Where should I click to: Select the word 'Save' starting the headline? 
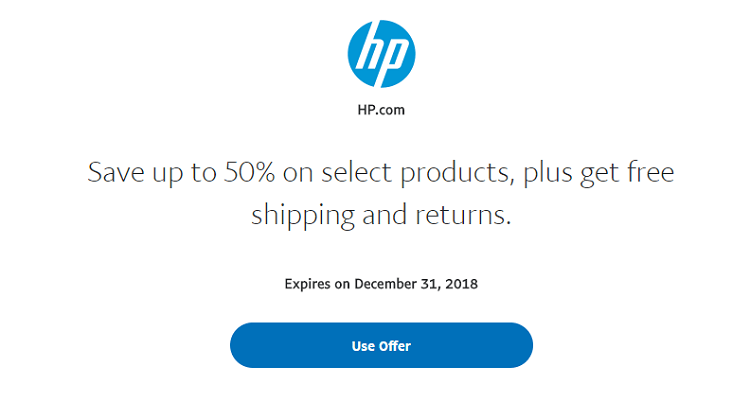pyautogui.click(x=116, y=172)
